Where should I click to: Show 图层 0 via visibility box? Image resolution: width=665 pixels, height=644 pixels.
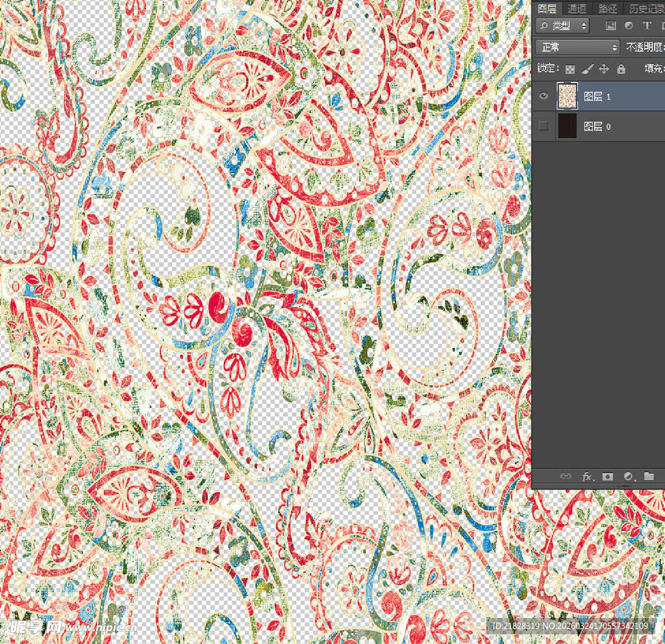544,127
